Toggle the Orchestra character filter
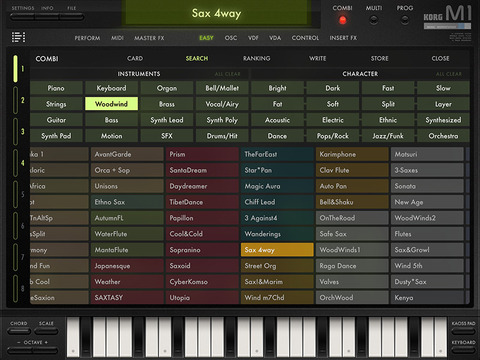 pyautogui.click(x=443, y=136)
